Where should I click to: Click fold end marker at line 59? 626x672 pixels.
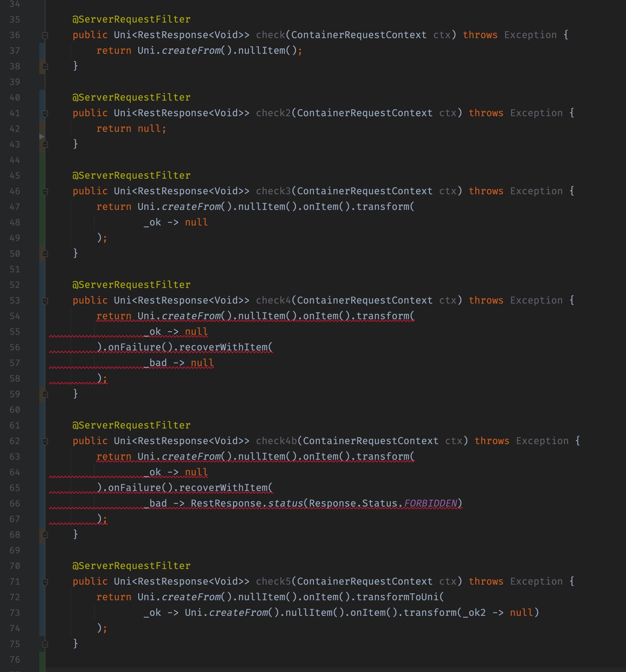pyautogui.click(x=45, y=394)
